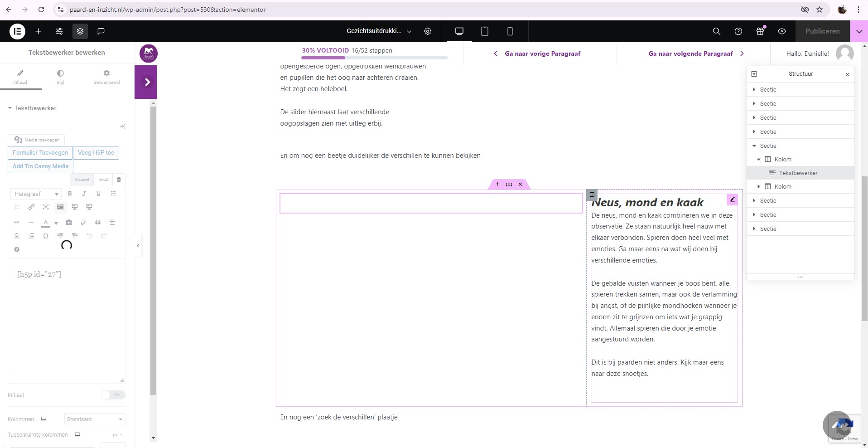Open page settings gear icon

[428, 31]
